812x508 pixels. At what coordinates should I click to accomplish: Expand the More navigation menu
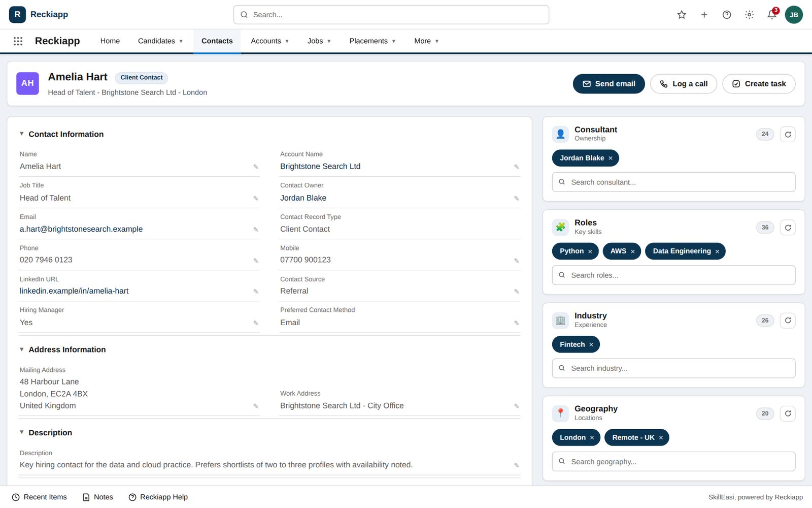[x=426, y=41]
